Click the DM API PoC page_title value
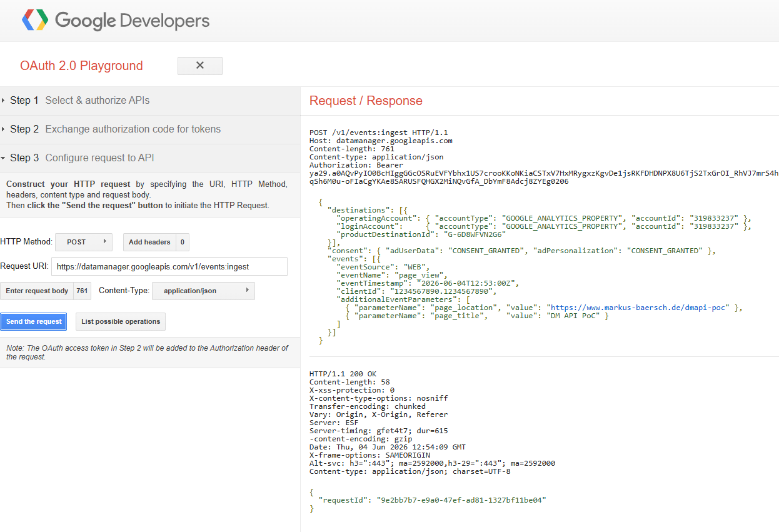Image resolution: width=779 pixels, height=532 pixels. click(x=572, y=316)
